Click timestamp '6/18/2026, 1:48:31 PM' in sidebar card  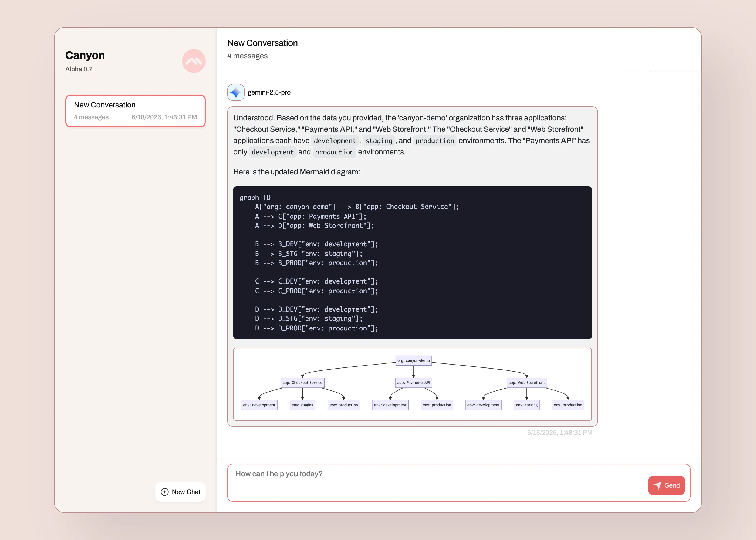164,117
